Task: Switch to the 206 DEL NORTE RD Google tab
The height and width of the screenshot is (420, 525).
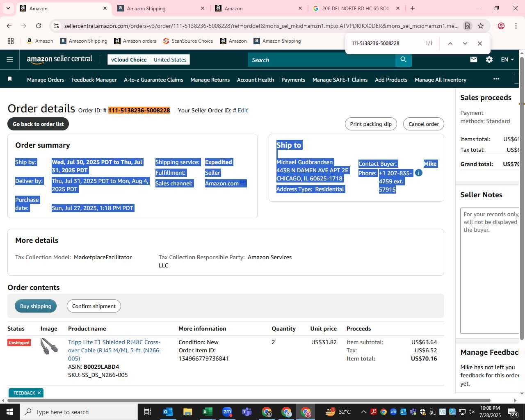Action: (x=356, y=8)
